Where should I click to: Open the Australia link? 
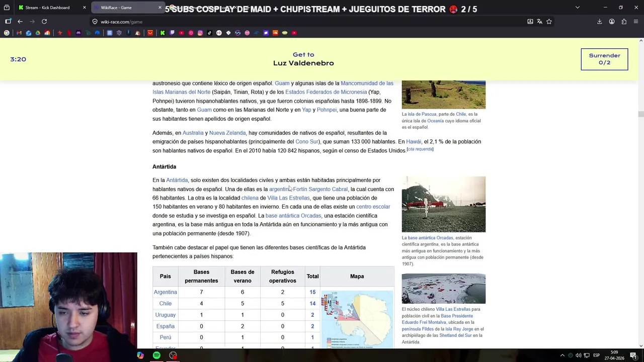pyautogui.click(x=193, y=133)
